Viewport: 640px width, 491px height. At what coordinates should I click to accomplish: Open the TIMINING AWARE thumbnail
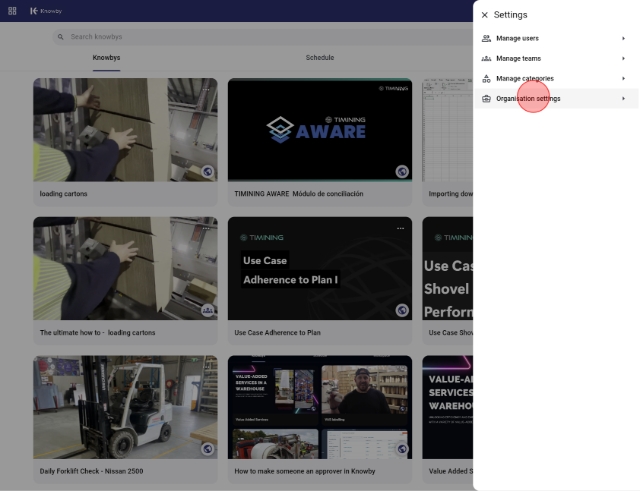click(x=320, y=130)
